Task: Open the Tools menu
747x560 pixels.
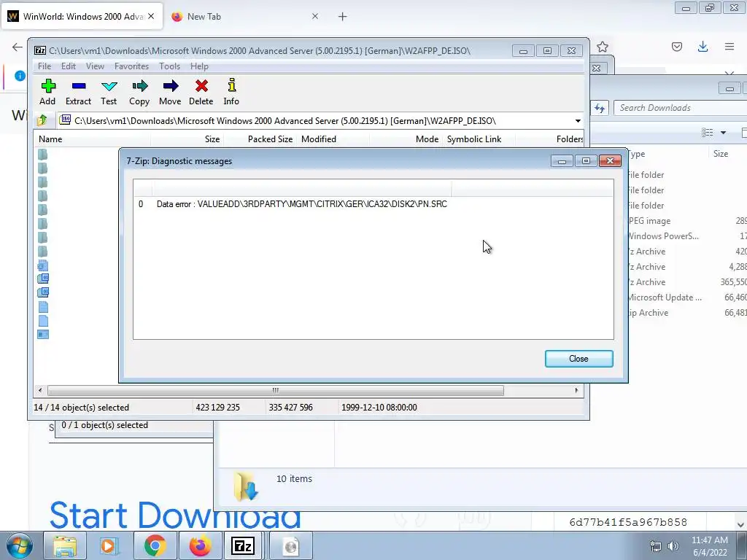Action: [169, 66]
